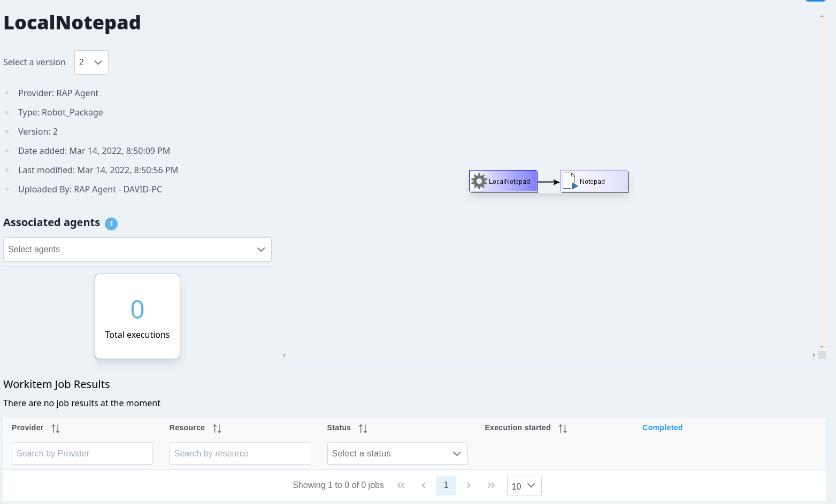Click the Search by resource field
Viewport: 836px width, 504px height.
(240, 454)
